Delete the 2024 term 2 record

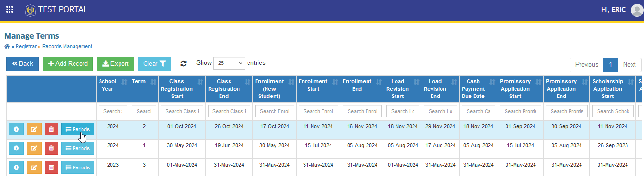(51, 129)
